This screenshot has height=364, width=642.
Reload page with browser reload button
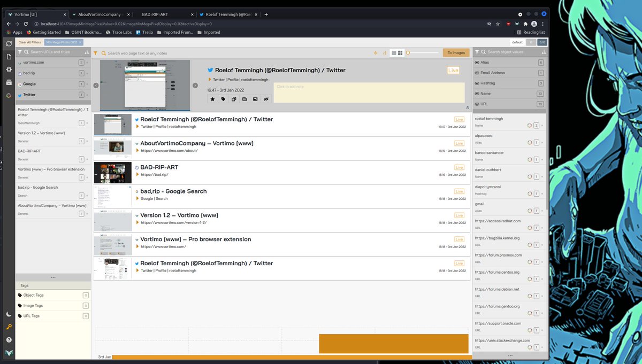click(26, 24)
